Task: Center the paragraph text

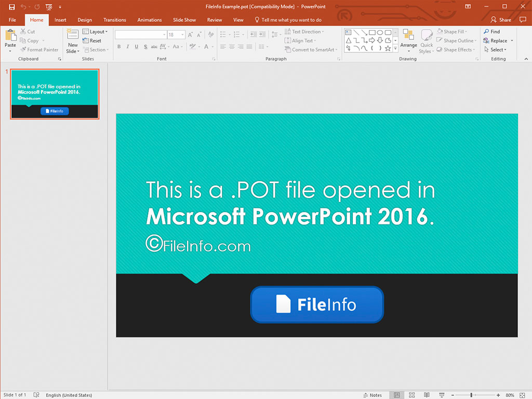Action: tap(232, 46)
